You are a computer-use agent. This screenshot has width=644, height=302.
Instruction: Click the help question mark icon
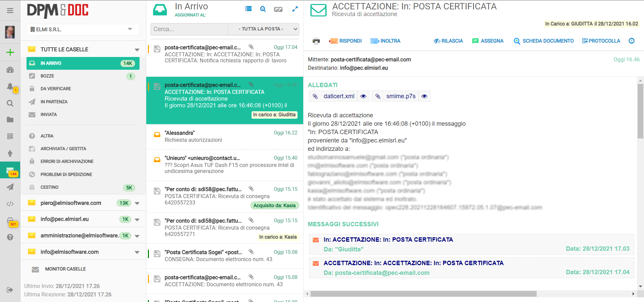[x=10, y=237]
